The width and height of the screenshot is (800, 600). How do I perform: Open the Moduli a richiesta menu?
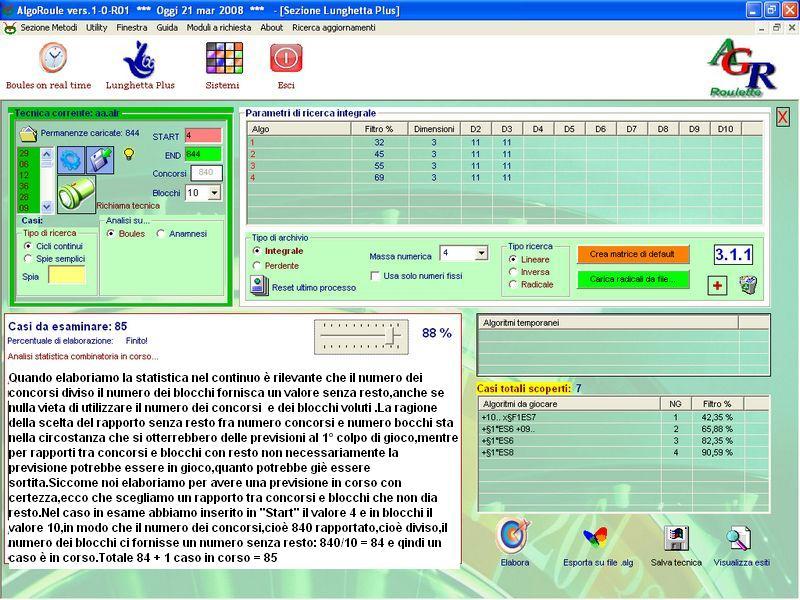[x=219, y=28]
